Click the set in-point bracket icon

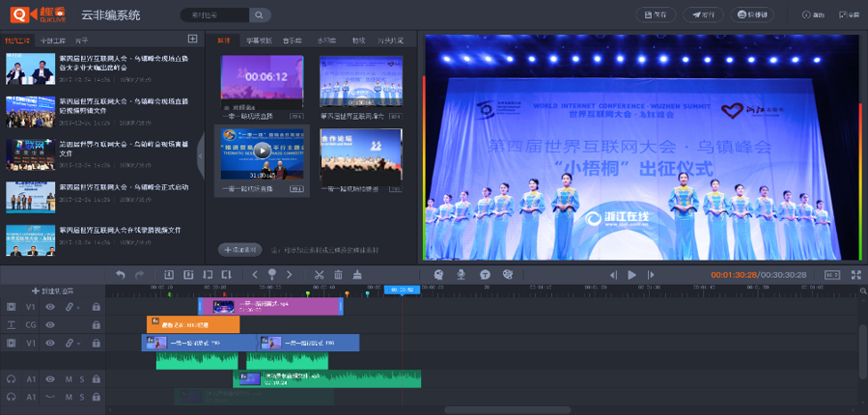pos(169,274)
